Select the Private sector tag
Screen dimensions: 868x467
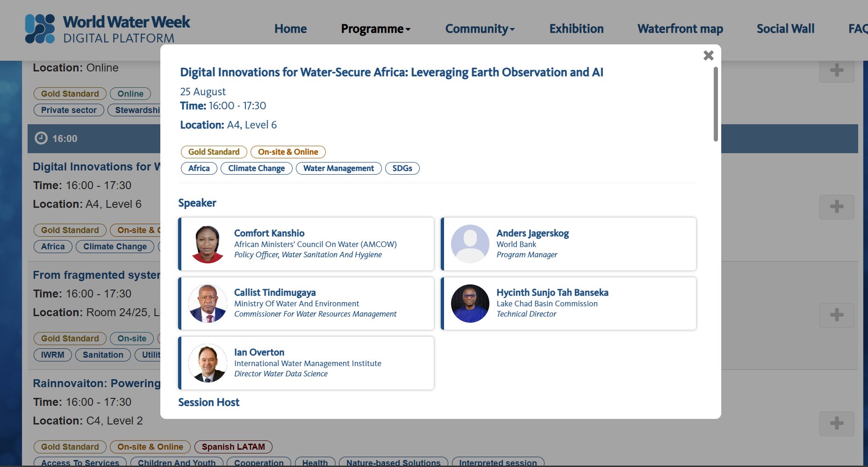(69, 110)
